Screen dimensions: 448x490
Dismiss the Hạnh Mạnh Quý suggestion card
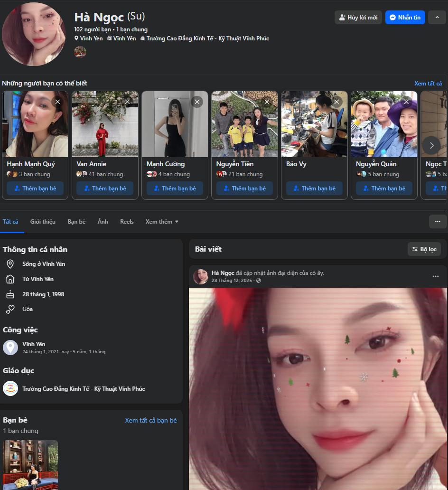tap(57, 102)
